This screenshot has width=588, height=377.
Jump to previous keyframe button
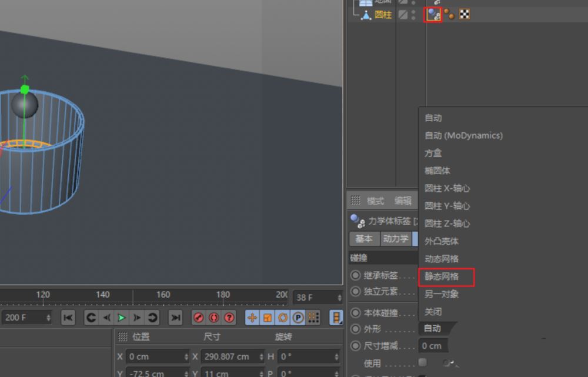(91, 318)
